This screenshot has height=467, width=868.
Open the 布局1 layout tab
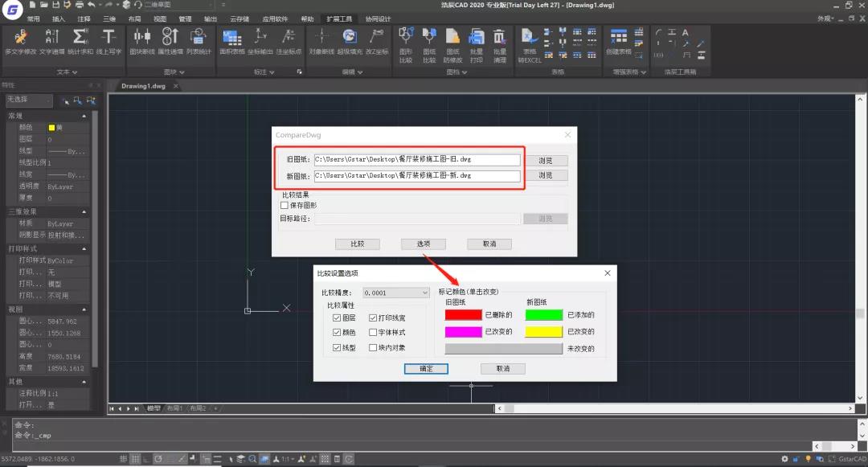174,408
